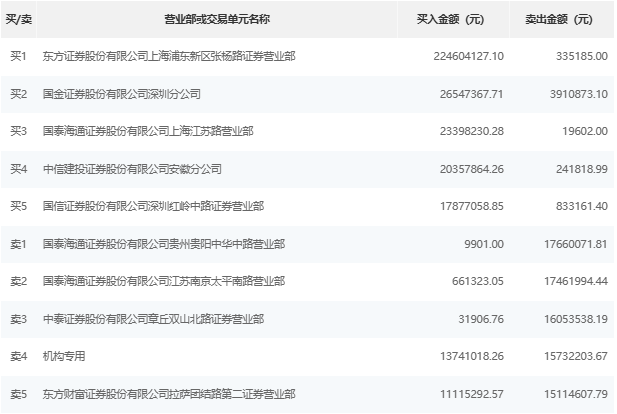This screenshot has height=414, width=617.
Task: Click buy amount 11115292.57
Action: pyautogui.click(x=471, y=394)
